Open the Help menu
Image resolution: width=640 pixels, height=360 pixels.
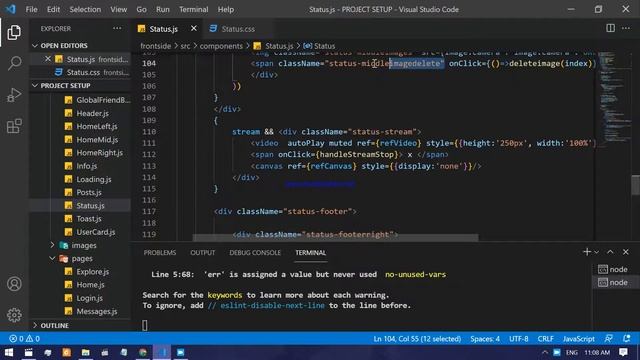pos(226,9)
